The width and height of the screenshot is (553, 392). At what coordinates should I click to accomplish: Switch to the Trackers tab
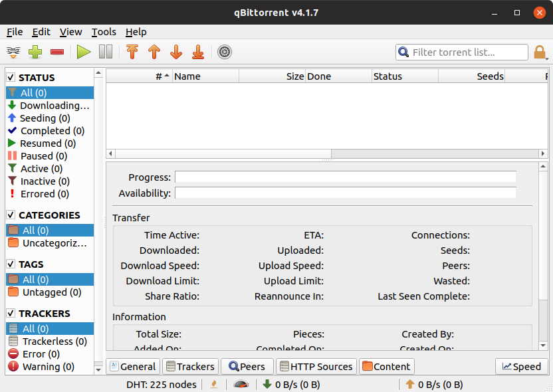click(191, 367)
